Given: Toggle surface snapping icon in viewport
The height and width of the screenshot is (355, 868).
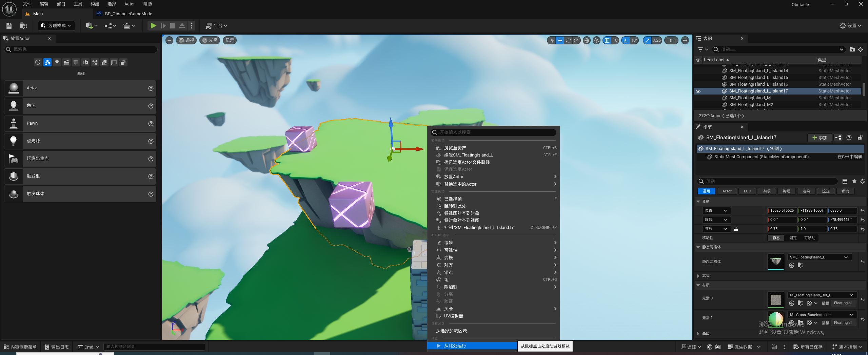Looking at the screenshot, I should click(x=596, y=40).
